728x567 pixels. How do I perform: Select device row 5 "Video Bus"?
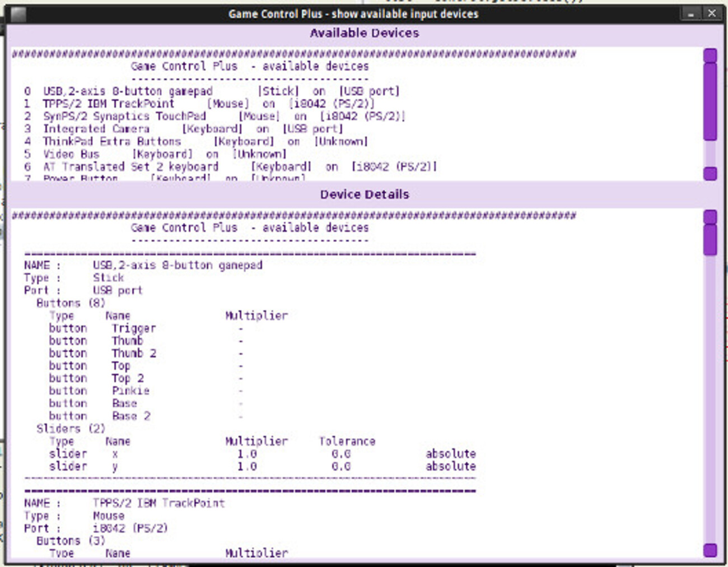[x=155, y=154]
